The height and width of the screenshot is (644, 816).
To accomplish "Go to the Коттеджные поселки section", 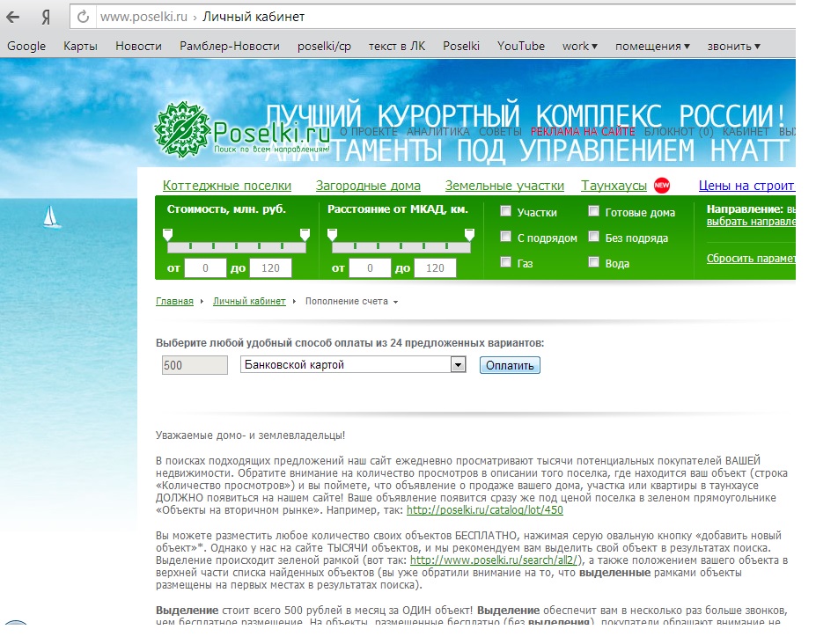I will click(227, 186).
